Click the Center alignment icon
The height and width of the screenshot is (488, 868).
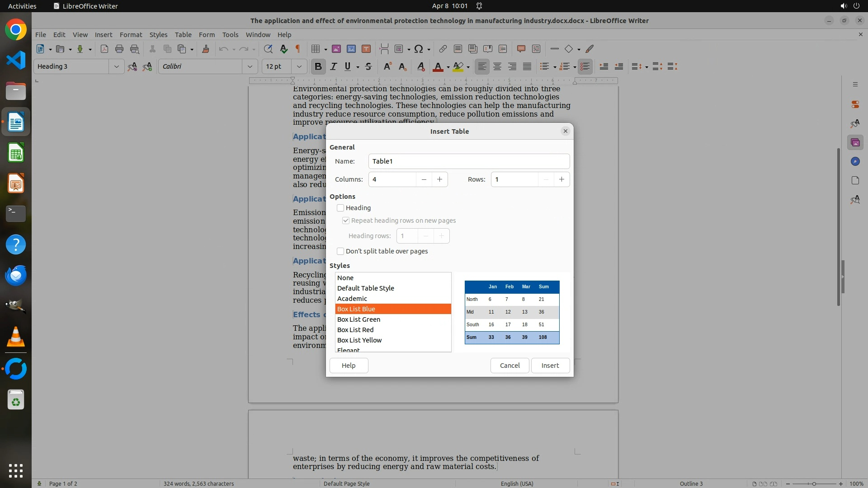[497, 66]
